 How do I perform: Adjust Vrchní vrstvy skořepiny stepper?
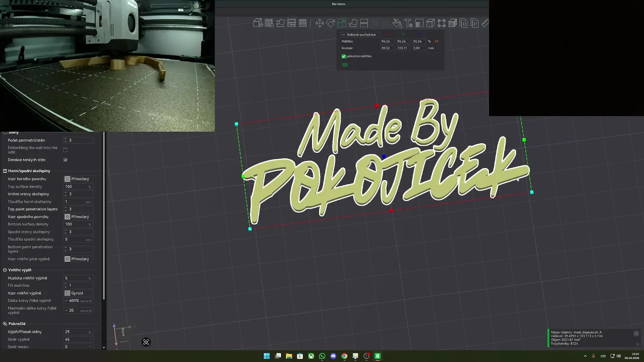tap(65, 194)
